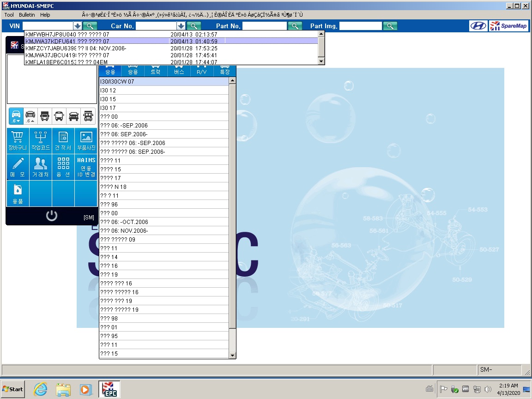
Task: Open the 작업코드 work code icon
Action: 40,141
